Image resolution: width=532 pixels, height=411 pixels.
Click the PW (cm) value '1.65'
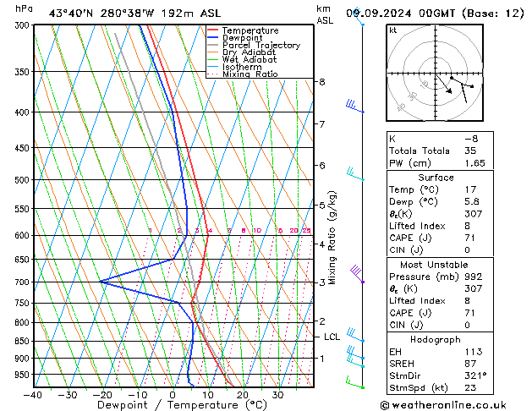[x=474, y=163]
